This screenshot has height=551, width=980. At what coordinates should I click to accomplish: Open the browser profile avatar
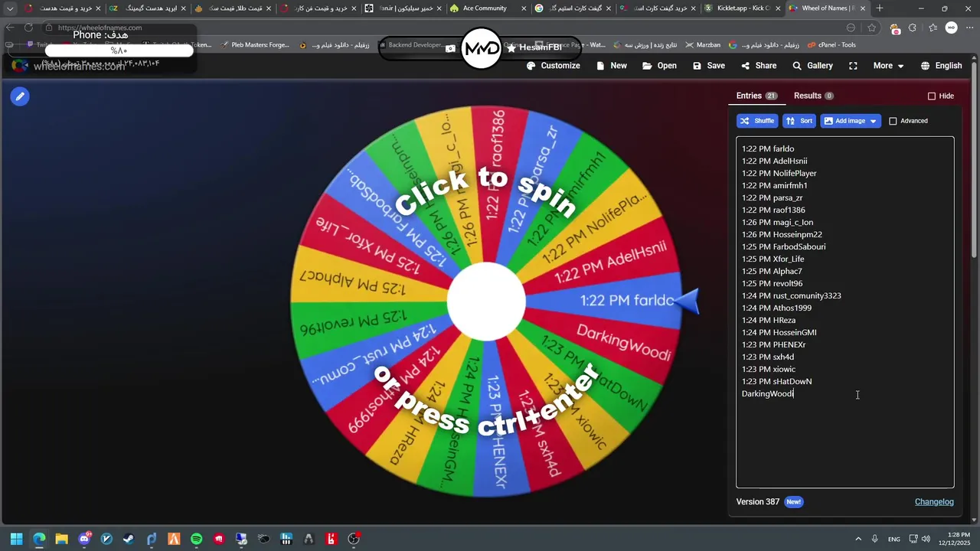[951, 28]
